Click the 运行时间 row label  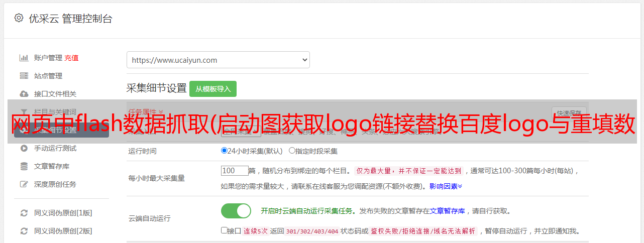(x=143, y=151)
